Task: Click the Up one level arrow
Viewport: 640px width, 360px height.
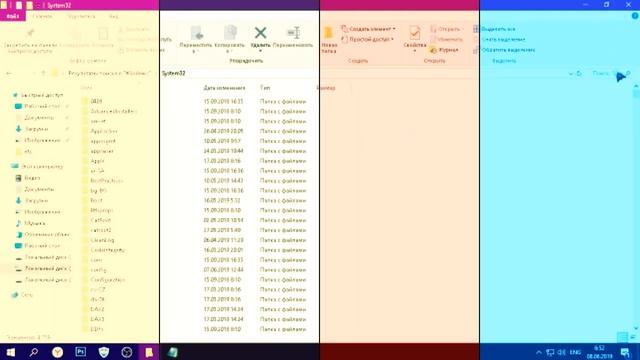Action: (x=43, y=73)
